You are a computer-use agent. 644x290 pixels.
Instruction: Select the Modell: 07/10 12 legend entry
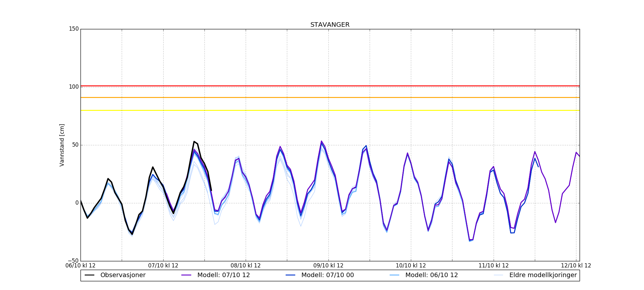pyautogui.click(x=216, y=275)
